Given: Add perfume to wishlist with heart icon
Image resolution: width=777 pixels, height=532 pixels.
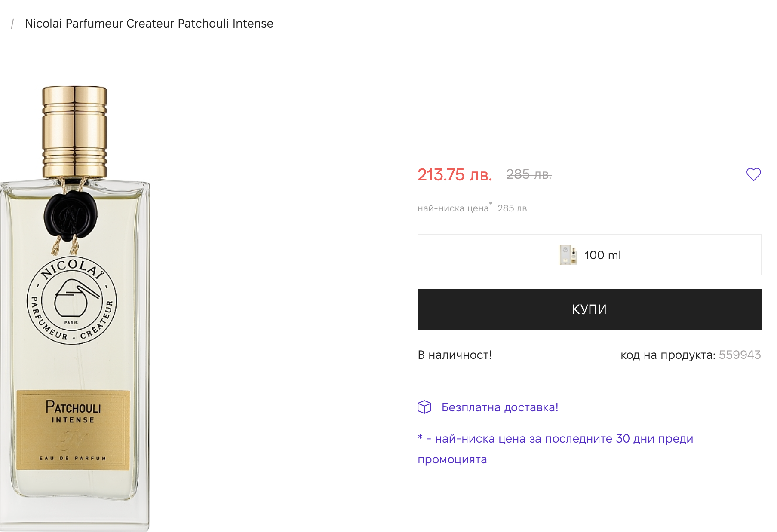Looking at the screenshot, I should tap(753, 174).
